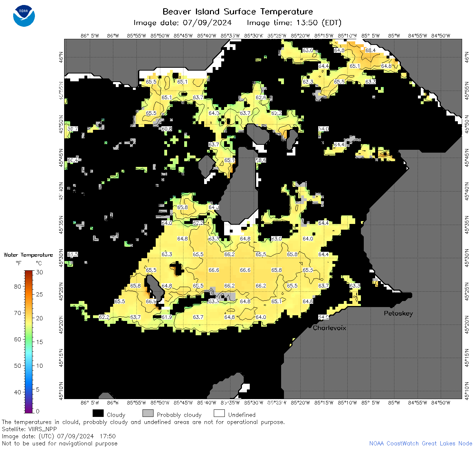Click the 60.4 temperature reading

pos(73,160)
